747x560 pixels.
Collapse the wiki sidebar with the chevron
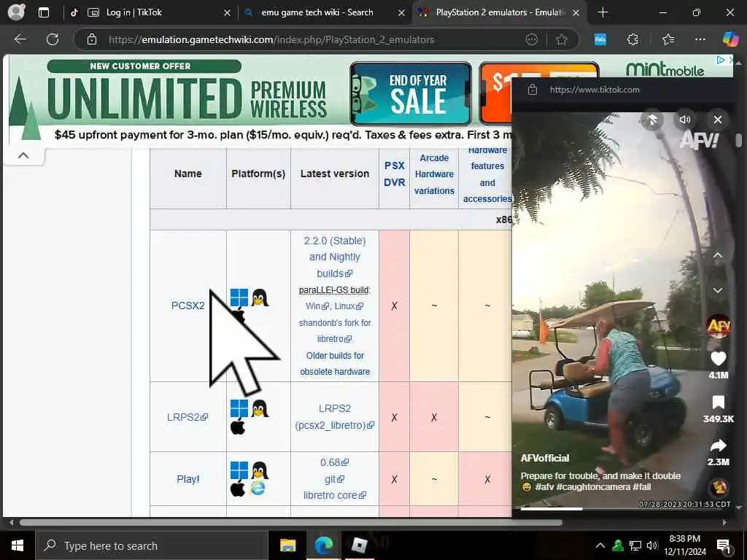(23, 155)
